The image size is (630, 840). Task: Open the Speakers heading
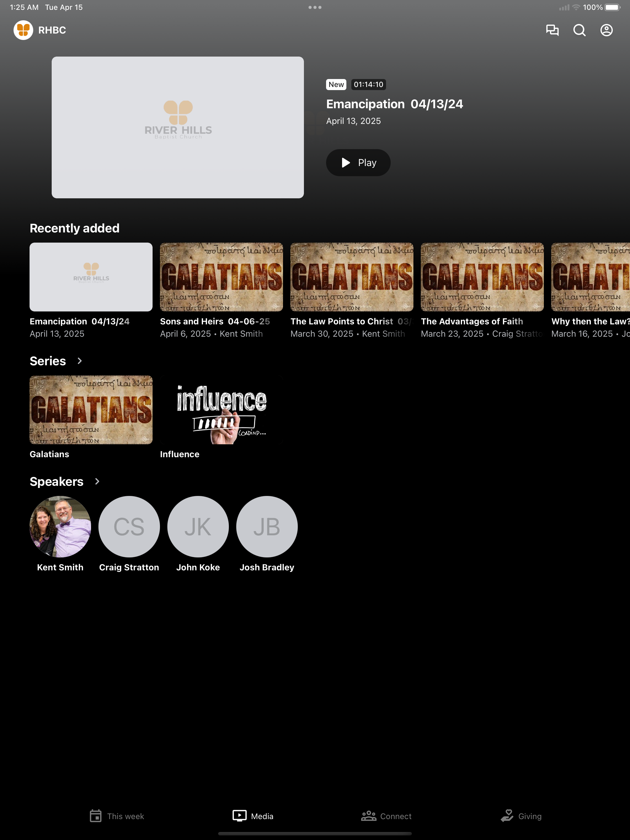coord(57,481)
